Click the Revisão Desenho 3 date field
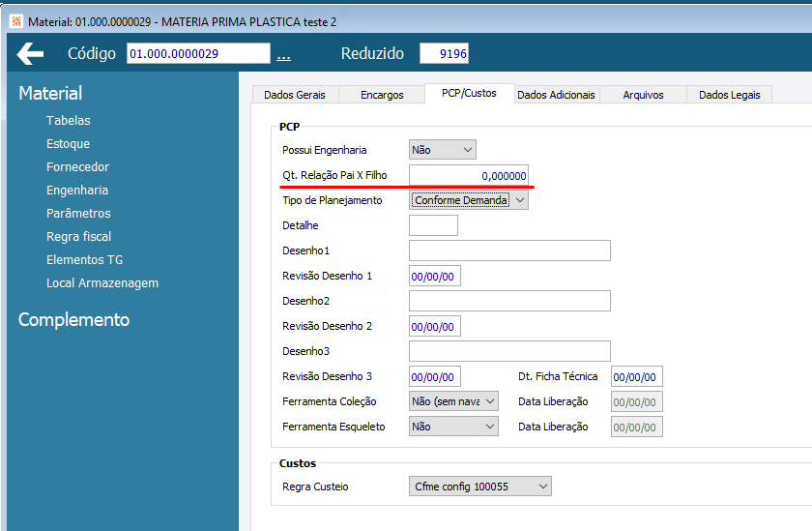The height and width of the screenshot is (531, 812). tap(434, 376)
